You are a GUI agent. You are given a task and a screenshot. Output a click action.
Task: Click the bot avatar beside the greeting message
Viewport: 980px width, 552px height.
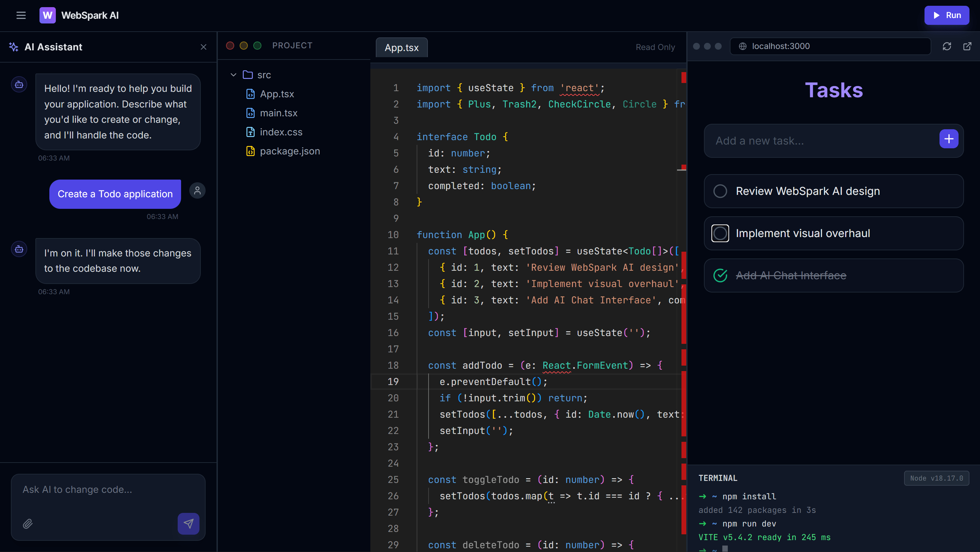(19, 84)
